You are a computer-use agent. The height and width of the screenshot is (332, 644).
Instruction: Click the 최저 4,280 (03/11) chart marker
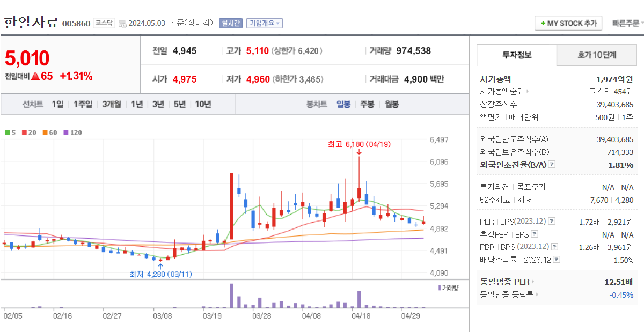(x=160, y=274)
